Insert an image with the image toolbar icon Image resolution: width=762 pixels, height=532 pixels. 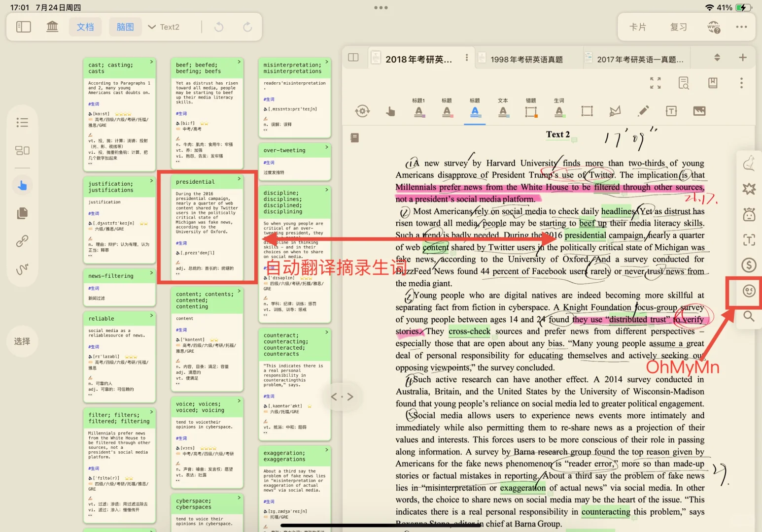click(699, 111)
